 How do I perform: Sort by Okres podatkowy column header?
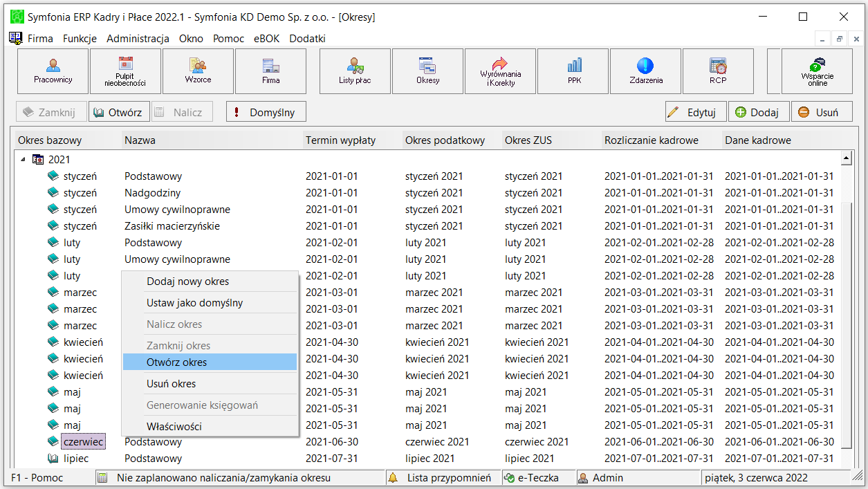tap(452, 140)
